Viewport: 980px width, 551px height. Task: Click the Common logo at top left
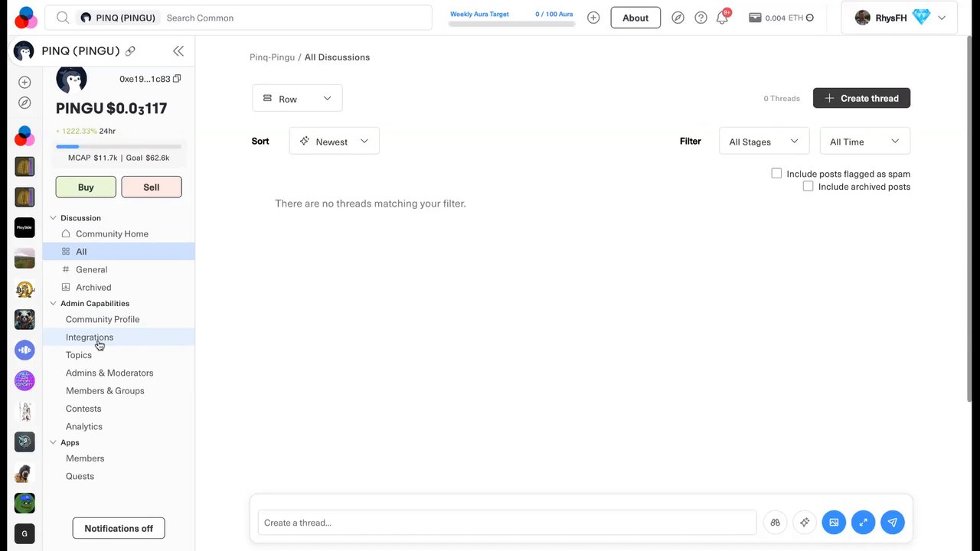click(25, 18)
